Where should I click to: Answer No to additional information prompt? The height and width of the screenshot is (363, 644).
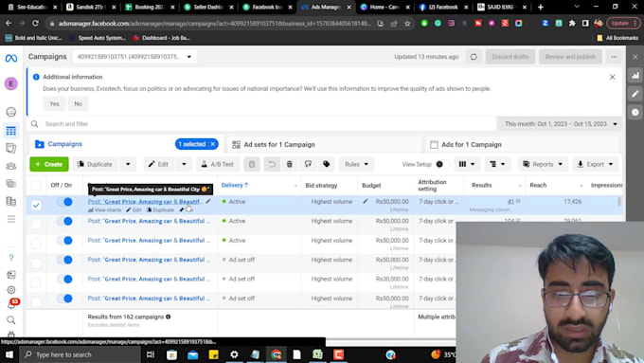click(x=78, y=103)
